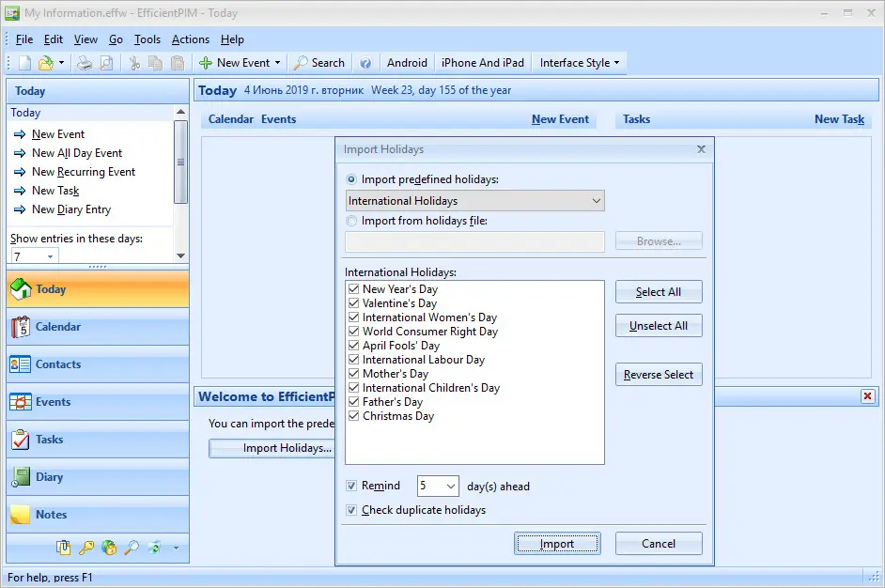
Task: Open the Today section in navigation pane
Action: 98,289
